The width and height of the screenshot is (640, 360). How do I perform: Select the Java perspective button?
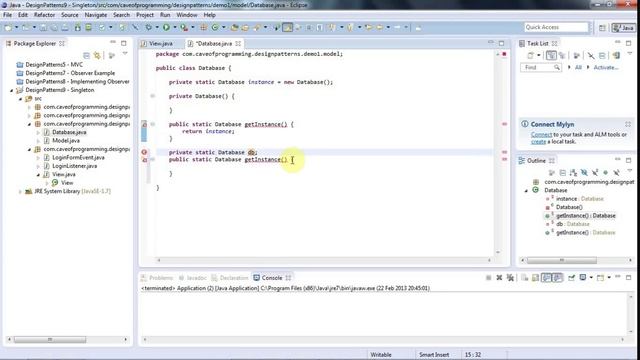[623, 28]
